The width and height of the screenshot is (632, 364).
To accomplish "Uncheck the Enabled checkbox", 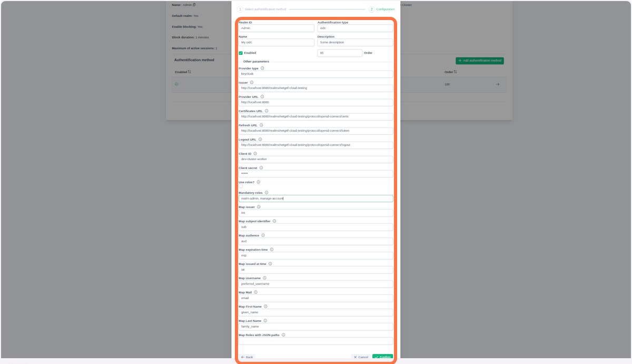I will click(x=241, y=53).
